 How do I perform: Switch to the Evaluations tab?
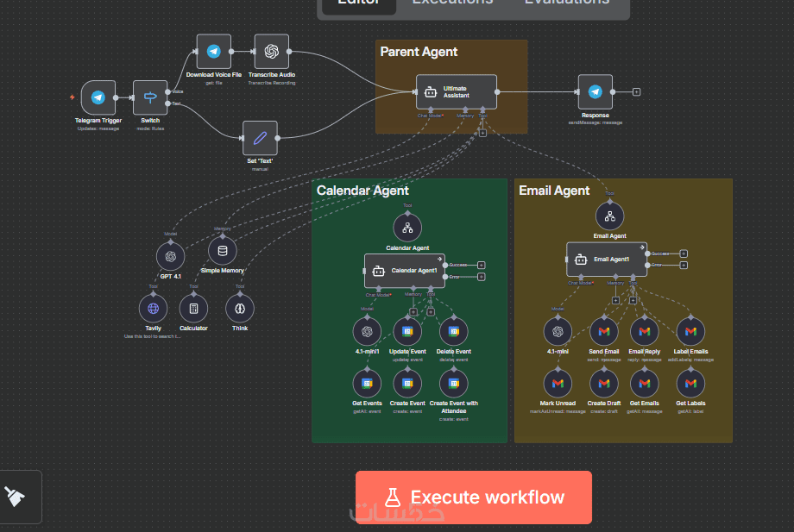point(567,4)
